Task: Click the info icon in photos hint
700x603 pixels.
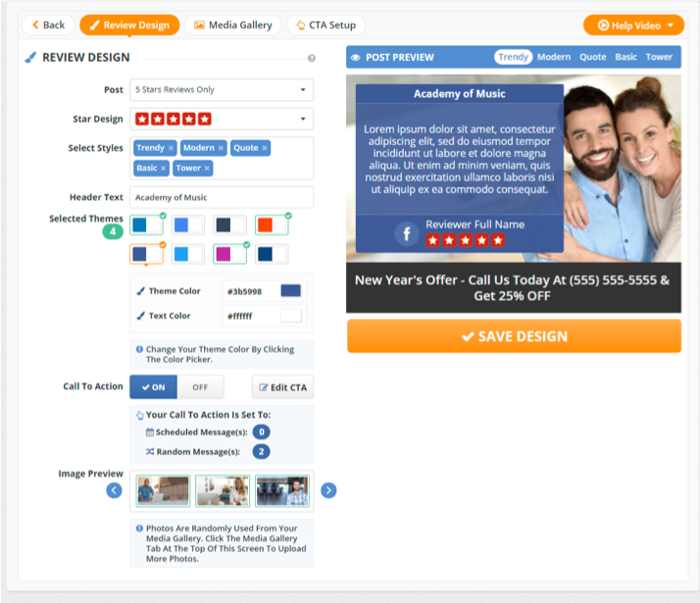Action: pyautogui.click(x=139, y=528)
